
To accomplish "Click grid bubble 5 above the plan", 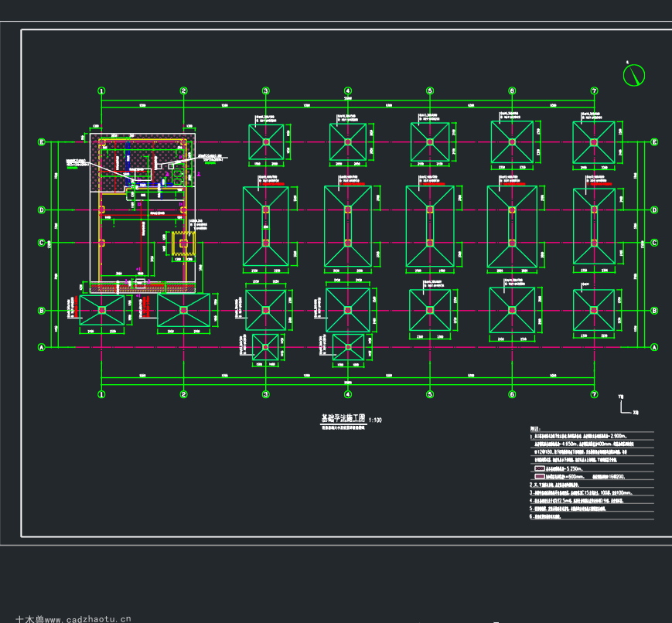I will click(x=430, y=91).
